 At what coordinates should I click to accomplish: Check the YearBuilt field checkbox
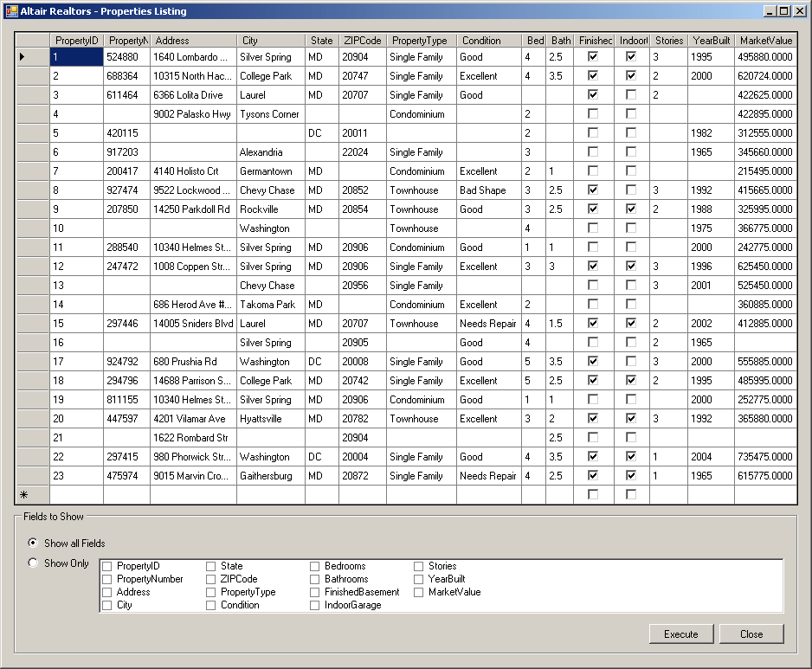tap(418, 579)
